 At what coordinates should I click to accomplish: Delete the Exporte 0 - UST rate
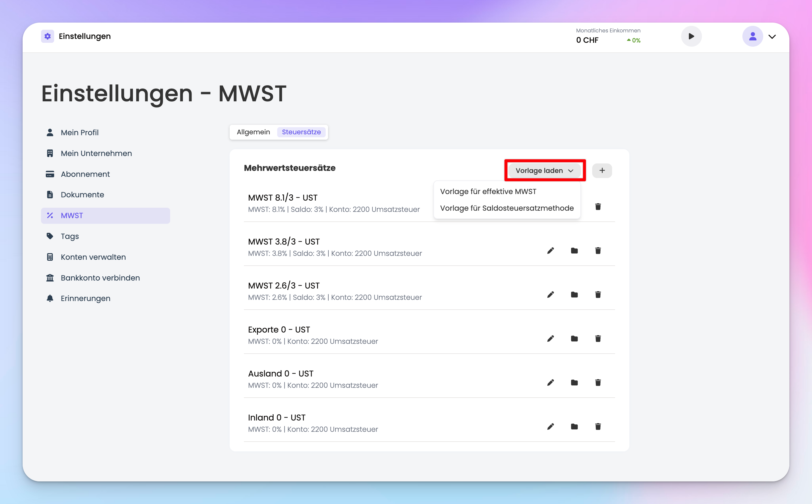(x=598, y=339)
